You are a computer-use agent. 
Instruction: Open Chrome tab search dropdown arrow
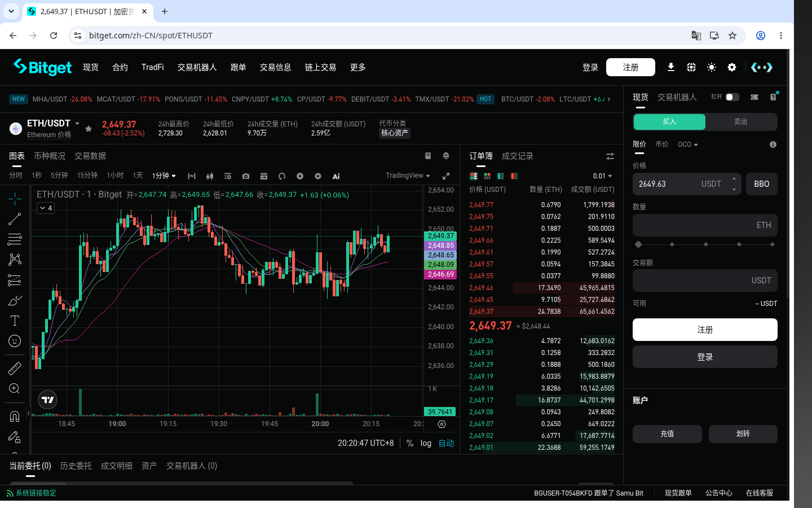tap(11, 11)
